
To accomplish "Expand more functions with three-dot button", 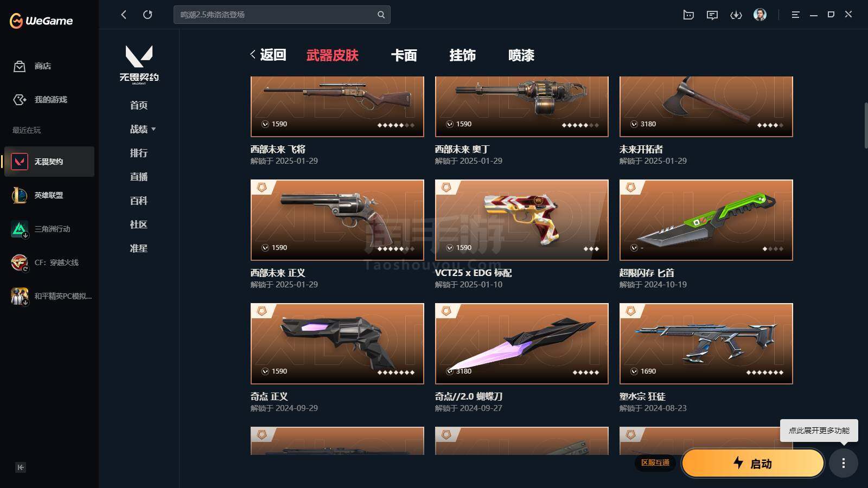I will coord(843,463).
